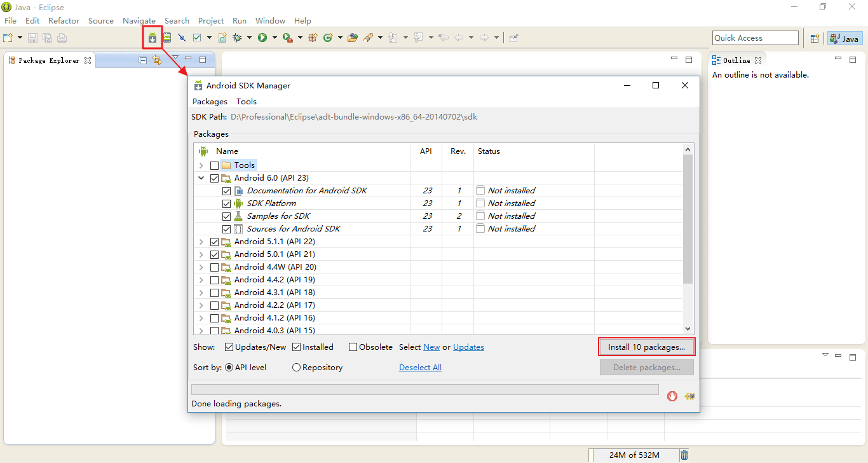
Task: Toggle the Updates/New show checkbox
Action: (x=229, y=347)
